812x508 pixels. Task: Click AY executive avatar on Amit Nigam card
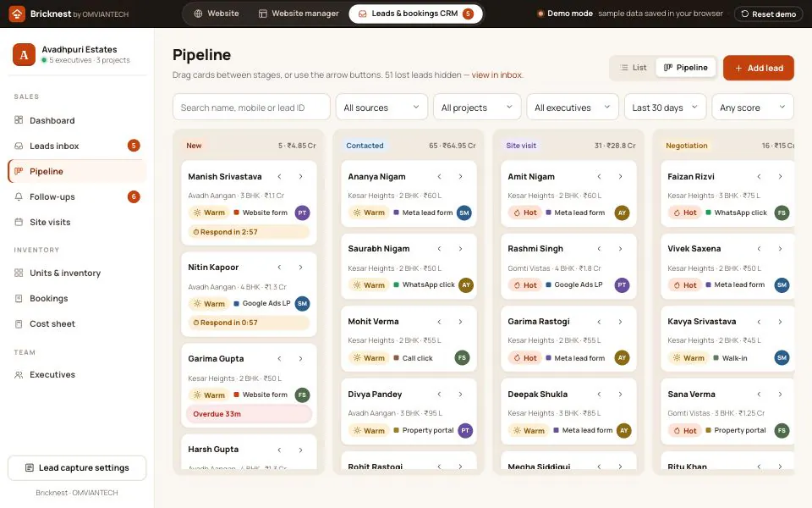point(622,213)
